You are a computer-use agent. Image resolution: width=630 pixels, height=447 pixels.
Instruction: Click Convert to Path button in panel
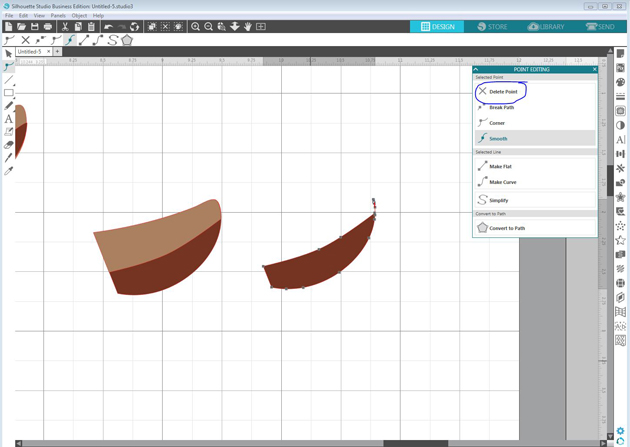(535, 228)
